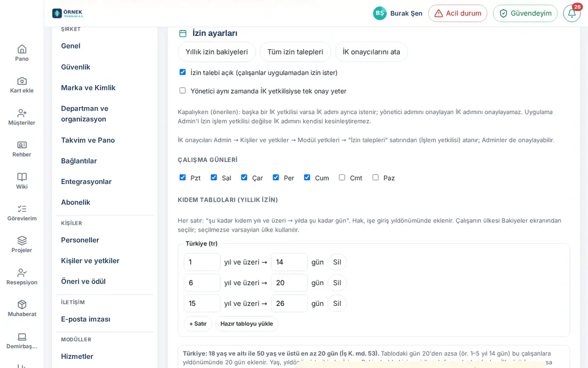This screenshot has height=368, width=588.
Task: Click Hazır tabloyu yükle button
Action: point(247,324)
